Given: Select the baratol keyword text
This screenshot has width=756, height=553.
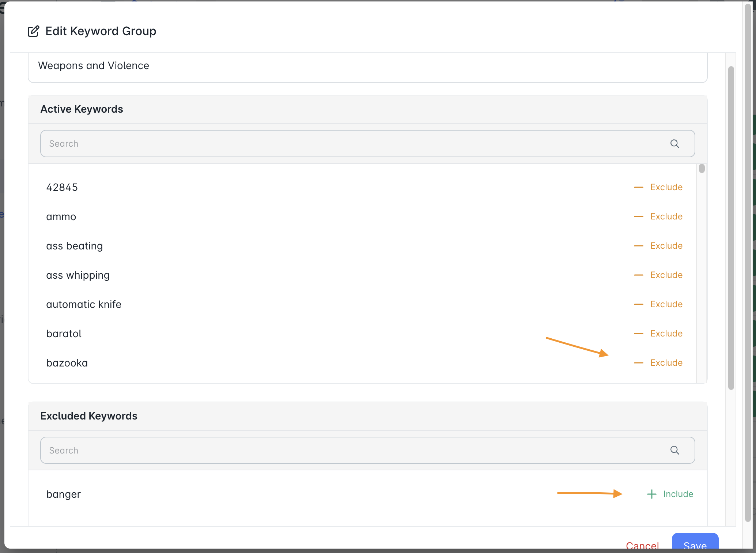Looking at the screenshot, I should (64, 334).
